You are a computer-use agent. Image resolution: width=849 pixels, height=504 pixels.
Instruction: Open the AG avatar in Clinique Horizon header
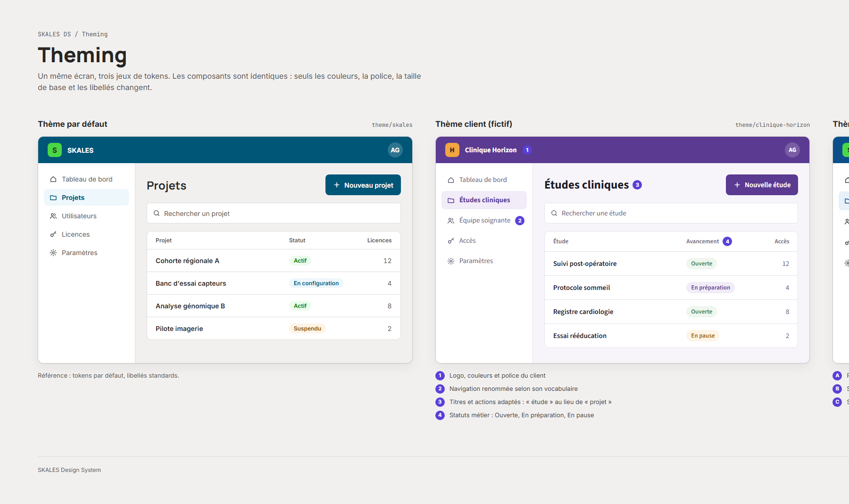(x=792, y=150)
